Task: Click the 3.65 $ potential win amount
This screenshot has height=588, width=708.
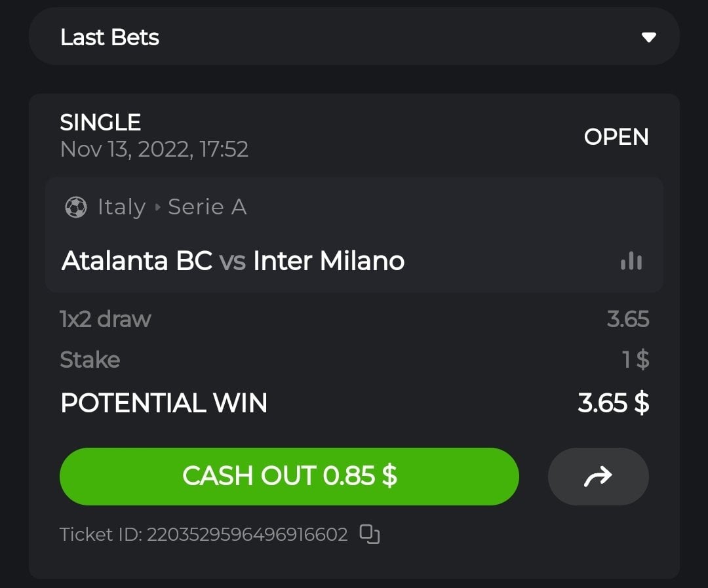Action: (x=613, y=403)
